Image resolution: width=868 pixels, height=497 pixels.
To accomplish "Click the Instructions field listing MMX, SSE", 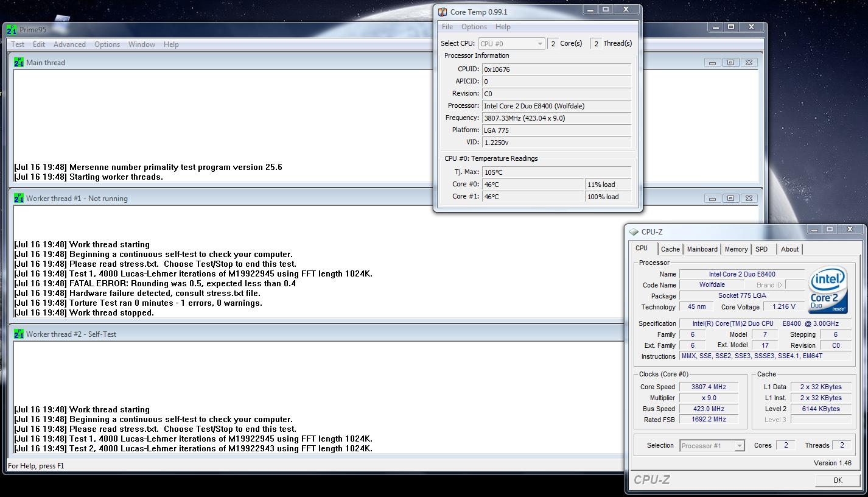I will tap(765, 356).
